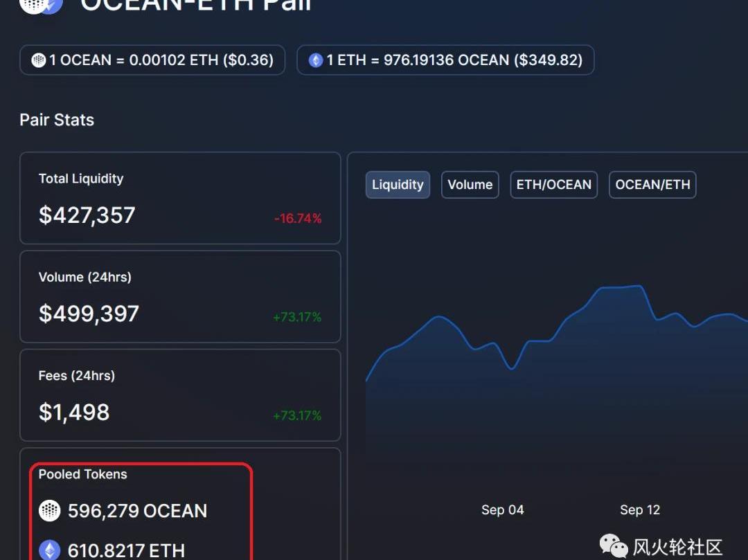Viewport: 748px width, 560px height.
Task: Click the Total Liquidity $427,357 value
Action: tap(87, 215)
